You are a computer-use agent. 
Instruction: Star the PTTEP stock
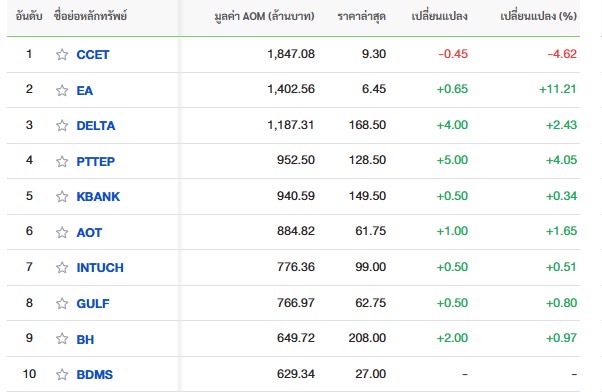[62, 161]
